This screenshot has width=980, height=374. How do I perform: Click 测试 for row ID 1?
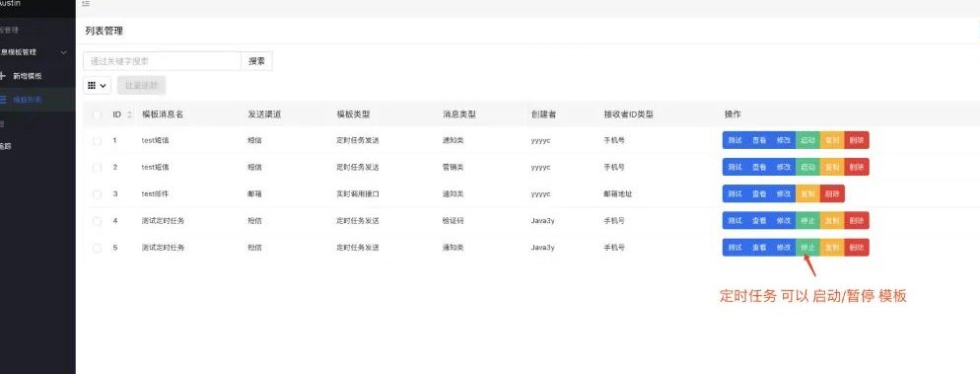[735, 141]
